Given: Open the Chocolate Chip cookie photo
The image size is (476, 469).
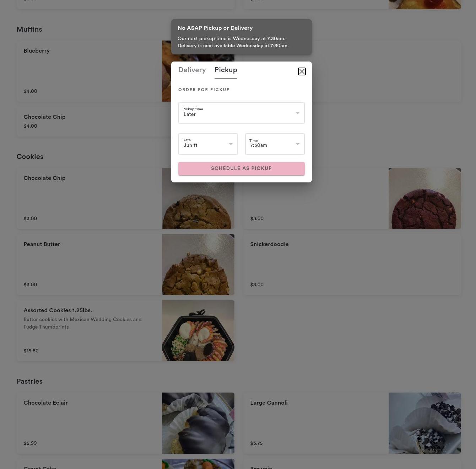Looking at the screenshot, I should [x=198, y=206].
